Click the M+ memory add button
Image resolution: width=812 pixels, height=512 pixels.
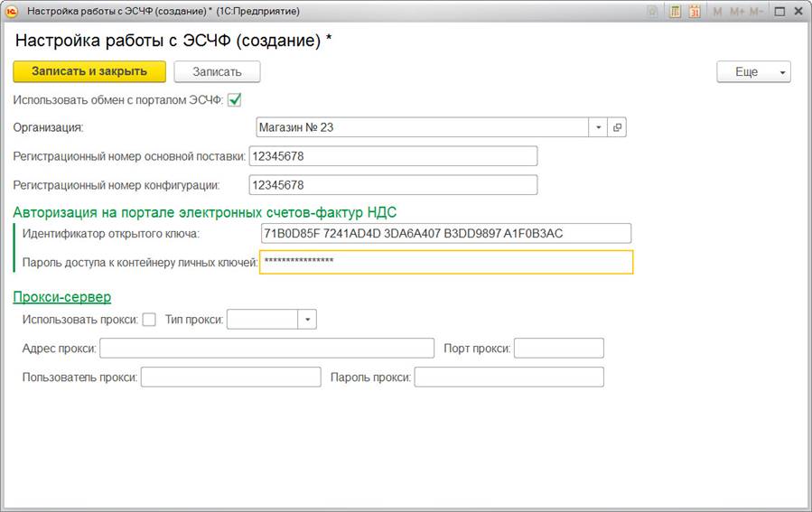point(736,12)
